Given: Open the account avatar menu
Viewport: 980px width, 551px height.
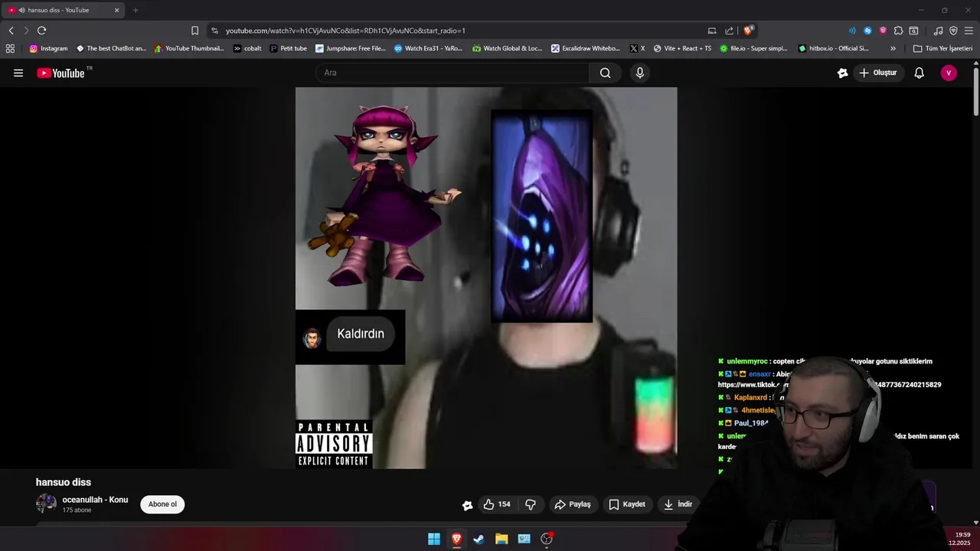Looking at the screenshot, I should click(x=949, y=73).
